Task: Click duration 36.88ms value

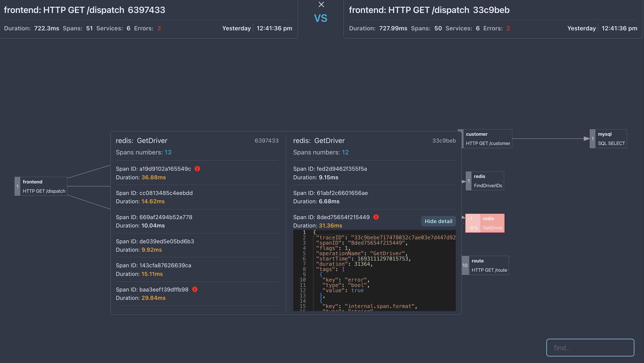Action: pyautogui.click(x=153, y=177)
